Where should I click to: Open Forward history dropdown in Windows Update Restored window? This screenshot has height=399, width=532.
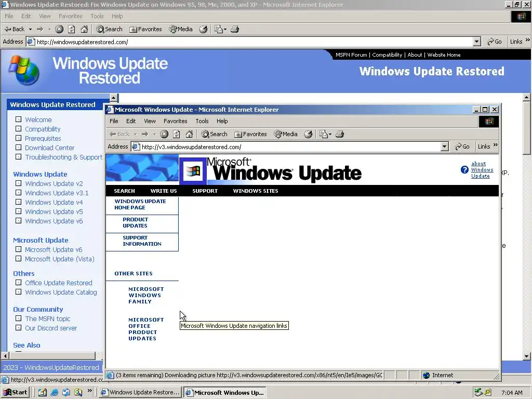coord(49,29)
